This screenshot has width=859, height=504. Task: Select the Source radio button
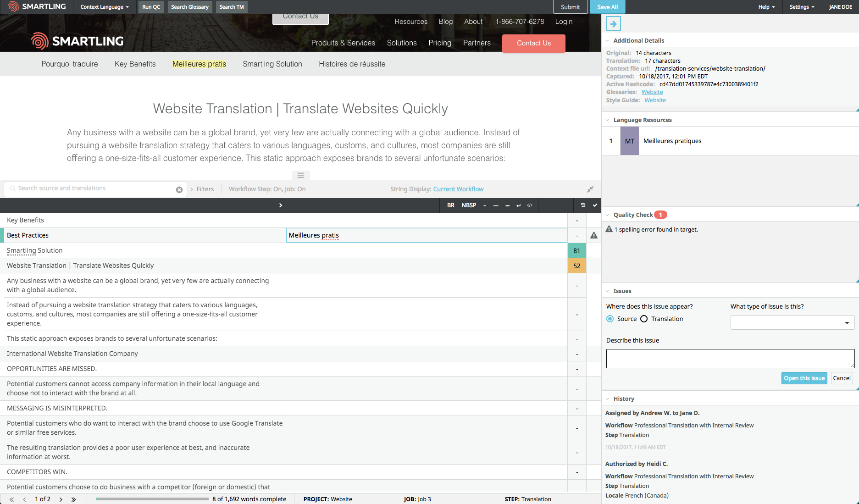point(610,319)
